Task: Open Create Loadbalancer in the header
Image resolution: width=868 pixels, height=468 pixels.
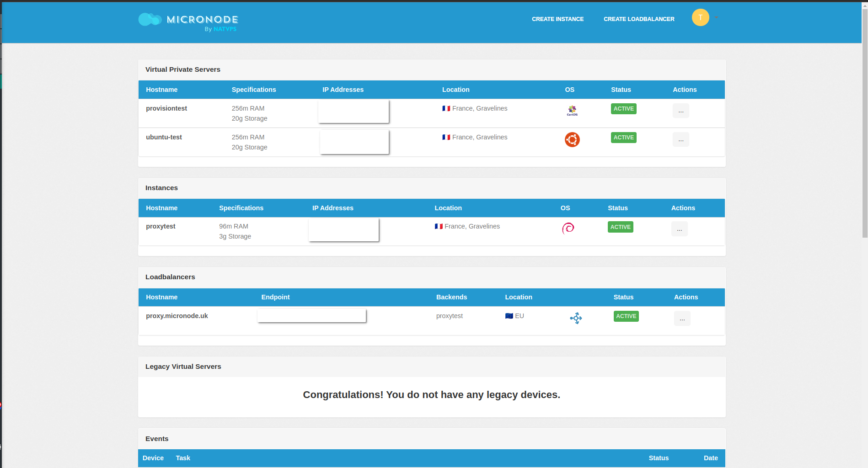Action: click(x=639, y=19)
